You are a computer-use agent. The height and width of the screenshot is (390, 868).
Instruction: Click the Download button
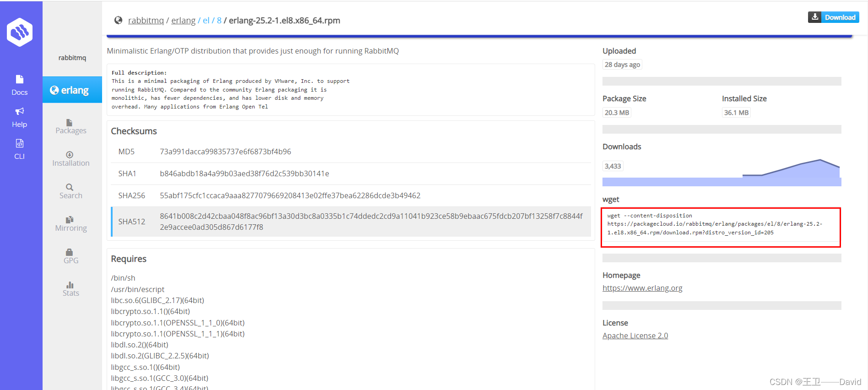tap(833, 17)
